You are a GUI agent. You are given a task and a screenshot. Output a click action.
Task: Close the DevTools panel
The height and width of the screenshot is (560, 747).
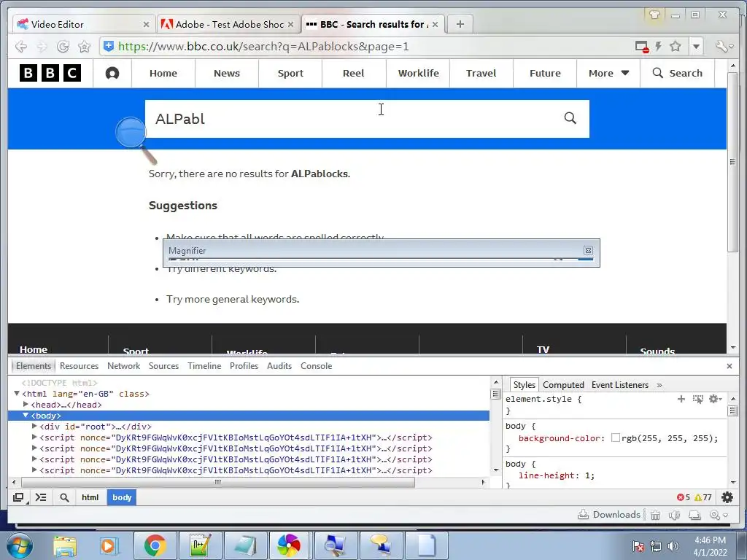[x=729, y=366]
